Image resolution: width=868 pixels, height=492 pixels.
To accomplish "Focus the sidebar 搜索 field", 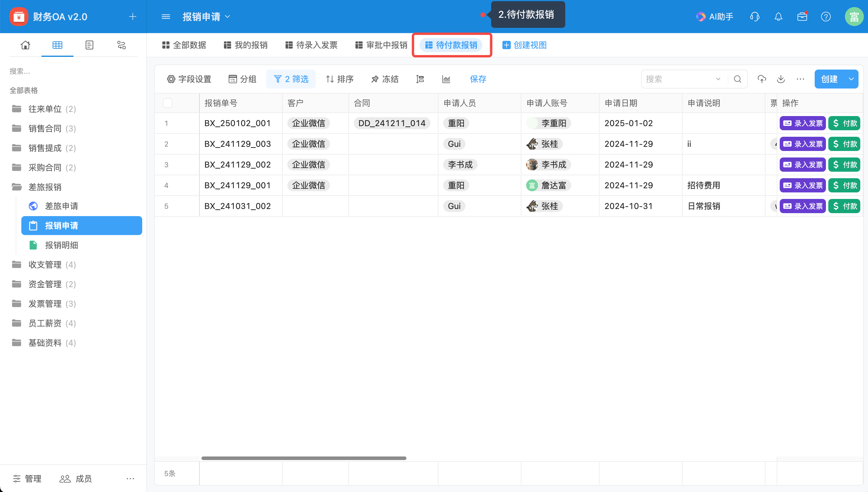I will pyautogui.click(x=73, y=71).
